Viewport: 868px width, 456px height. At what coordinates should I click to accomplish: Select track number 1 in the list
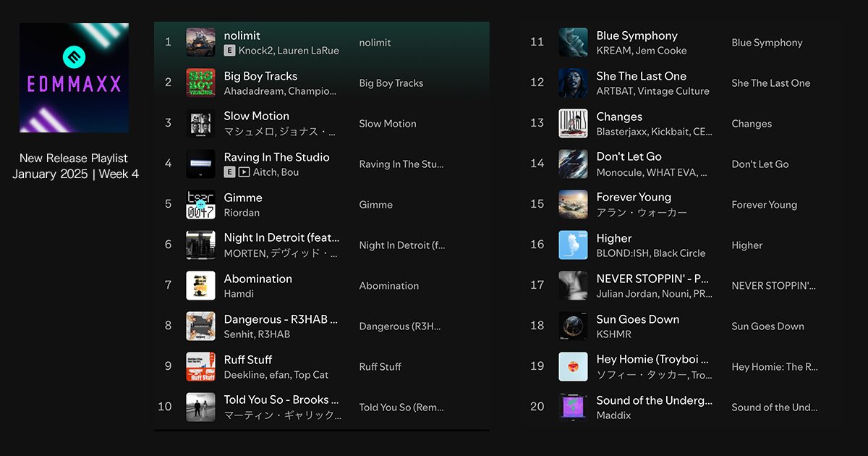coord(169,42)
